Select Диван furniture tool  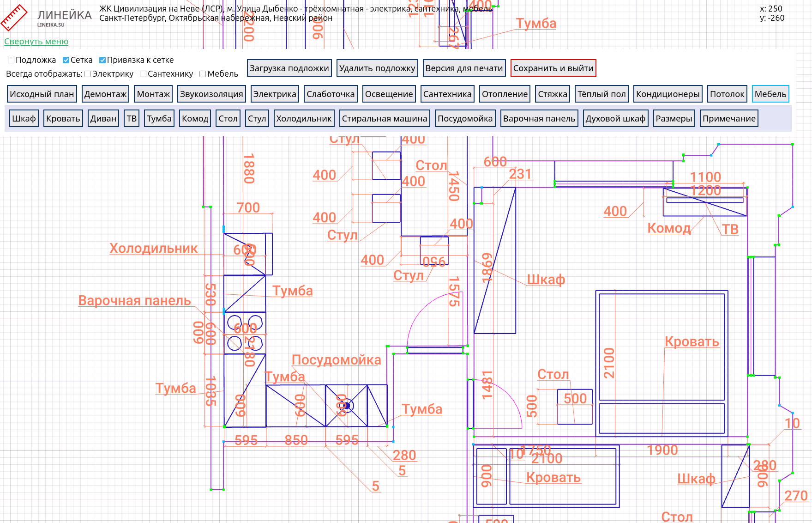(103, 118)
